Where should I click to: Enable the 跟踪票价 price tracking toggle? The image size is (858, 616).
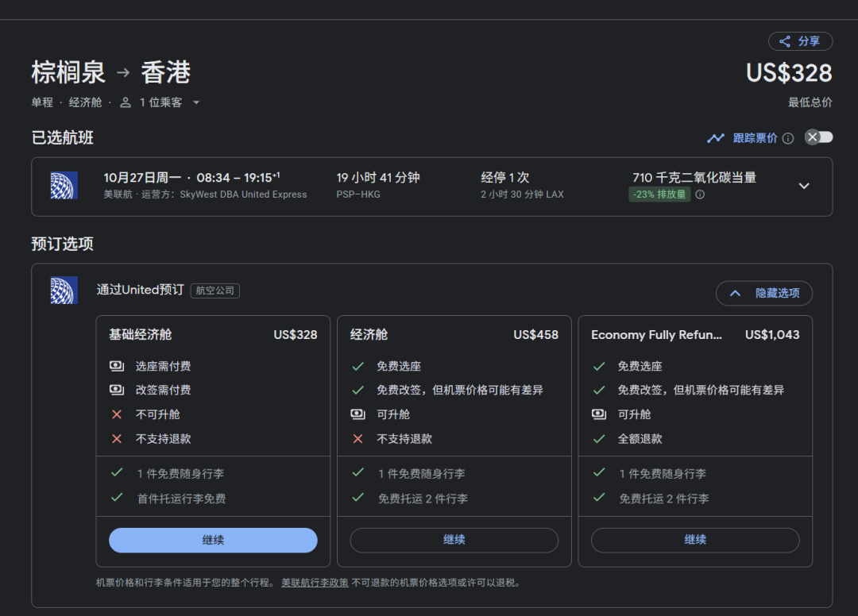pyautogui.click(x=818, y=137)
